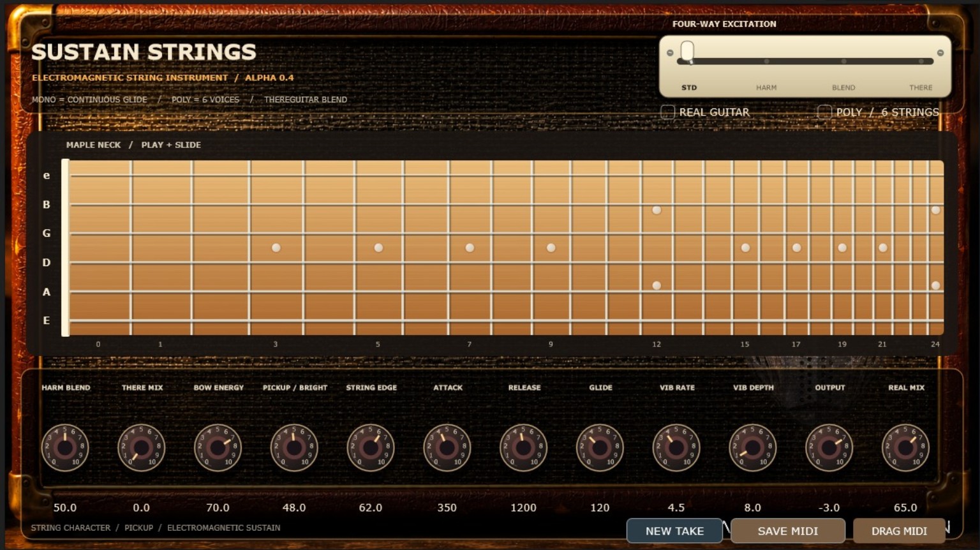980x550 pixels.
Task: Click the NEW TAKE button
Action: click(x=674, y=531)
